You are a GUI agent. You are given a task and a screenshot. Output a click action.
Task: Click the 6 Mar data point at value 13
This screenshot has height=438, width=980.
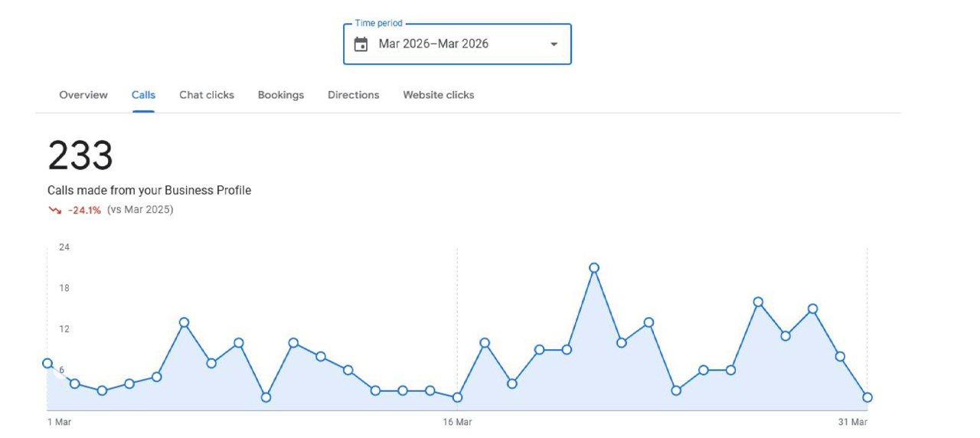tap(184, 322)
